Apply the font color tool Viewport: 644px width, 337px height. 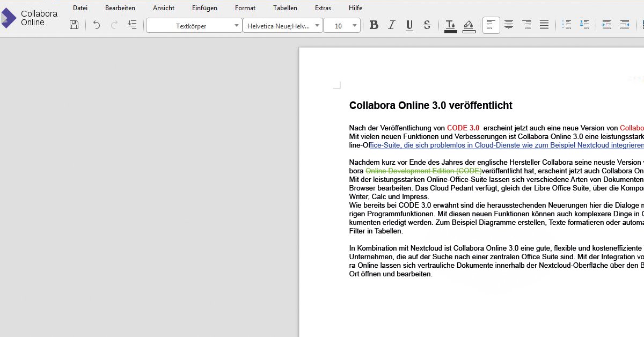click(451, 26)
